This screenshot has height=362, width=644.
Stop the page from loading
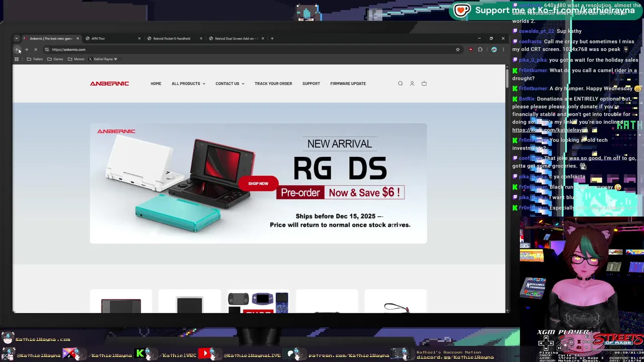(35, 49)
